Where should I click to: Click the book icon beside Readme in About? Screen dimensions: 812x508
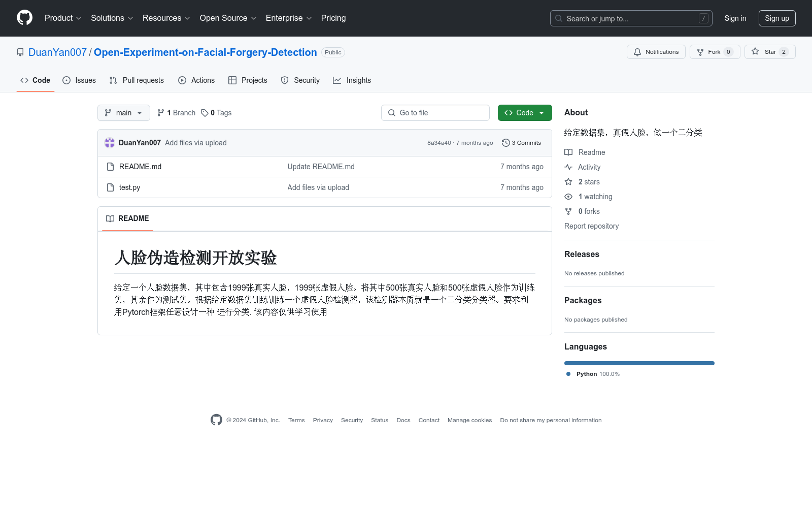coord(568,152)
